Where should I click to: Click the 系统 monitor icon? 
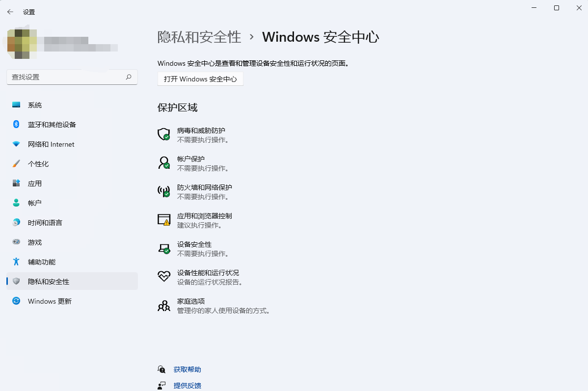16,105
